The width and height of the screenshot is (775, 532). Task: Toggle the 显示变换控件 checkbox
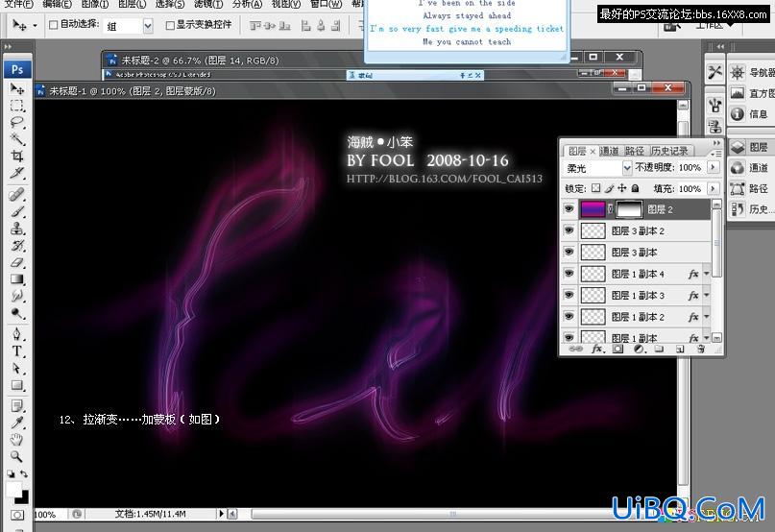click(x=170, y=25)
